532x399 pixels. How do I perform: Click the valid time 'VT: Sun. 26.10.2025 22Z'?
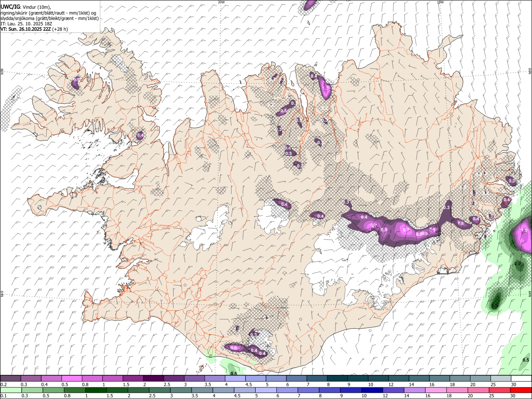coord(26,29)
